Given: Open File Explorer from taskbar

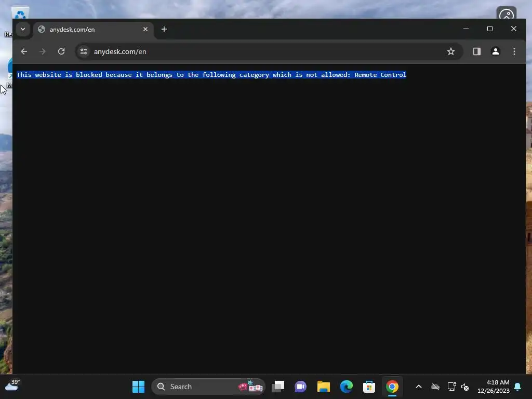Looking at the screenshot, I should [x=323, y=387].
